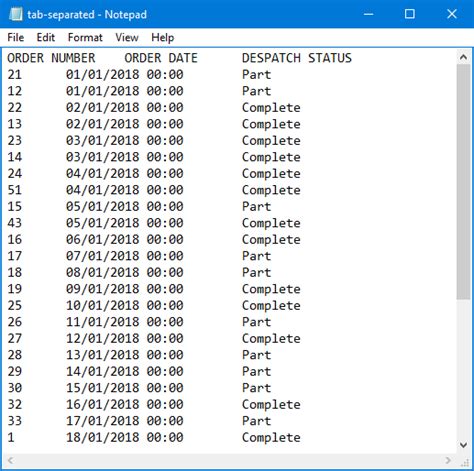474x471 pixels.
Task: Click on order number 51 in text
Action: (x=15, y=190)
